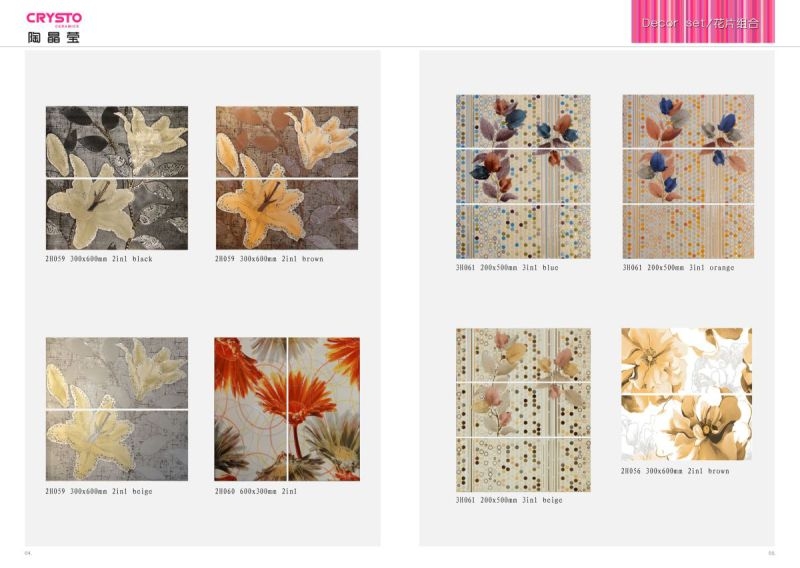Click the '3H061 200x500mm 3in1 orange' caption
The image size is (800, 568).
point(678,267)
